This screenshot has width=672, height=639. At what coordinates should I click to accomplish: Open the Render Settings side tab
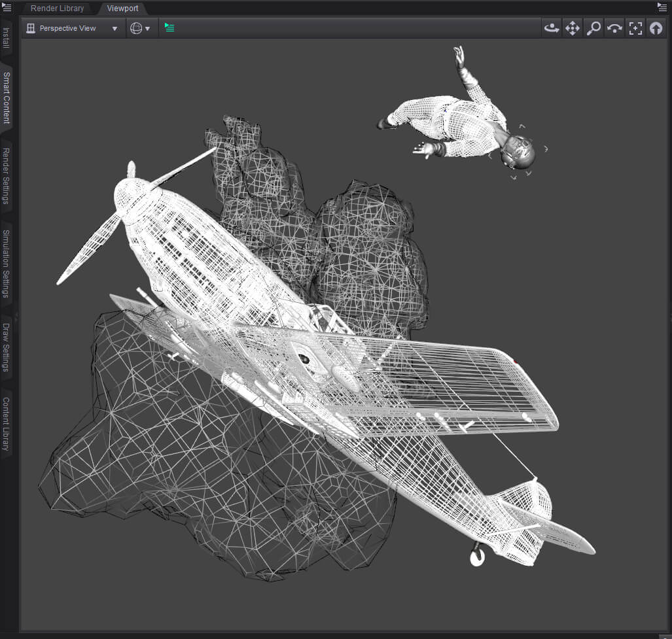[x=6, y=176]
